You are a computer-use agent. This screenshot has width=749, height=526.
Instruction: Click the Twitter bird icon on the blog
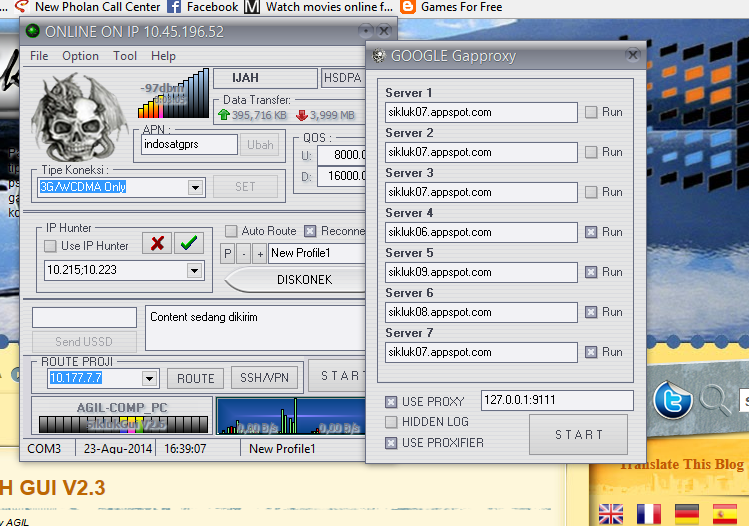(673, 400)
